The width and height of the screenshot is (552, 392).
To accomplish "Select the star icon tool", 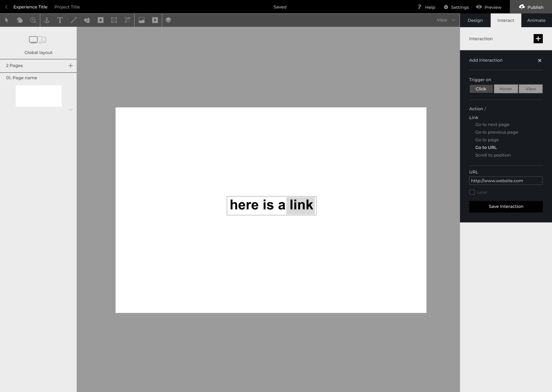I will [100, 20].
